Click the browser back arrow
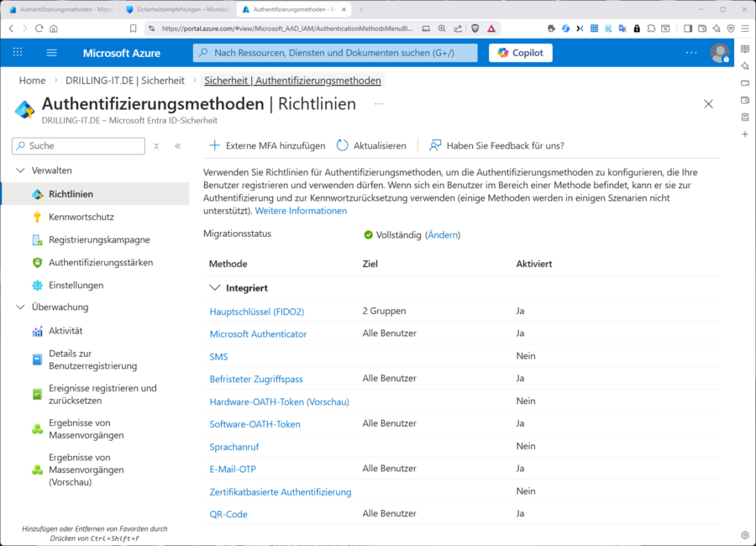 click(10, 28)
